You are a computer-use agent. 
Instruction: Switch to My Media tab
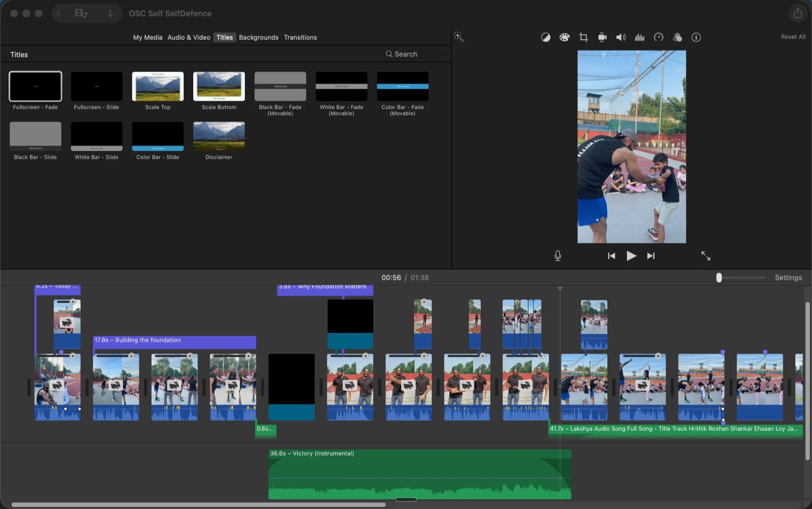[148, 37]
